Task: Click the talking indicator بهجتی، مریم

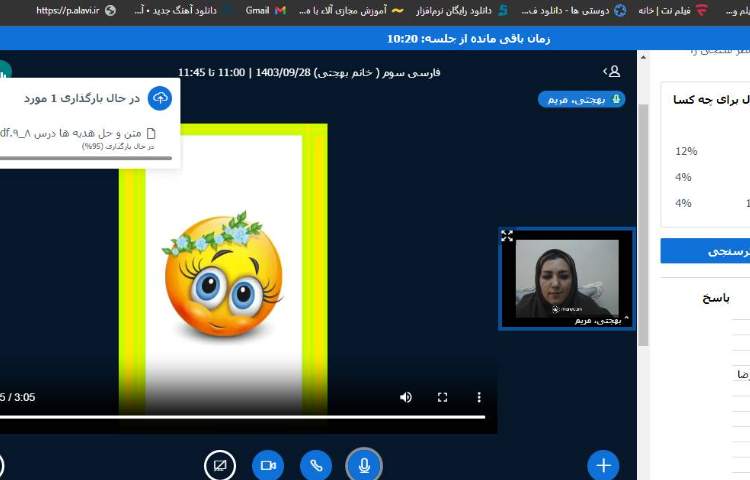Action: tap(581, 99)
